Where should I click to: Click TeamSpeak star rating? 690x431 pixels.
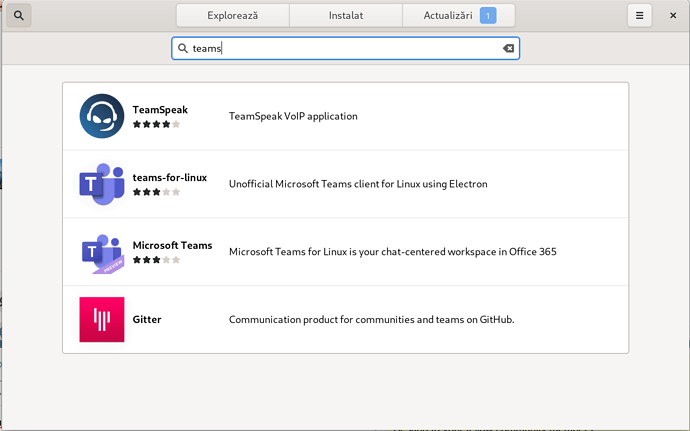pos(156,124)
